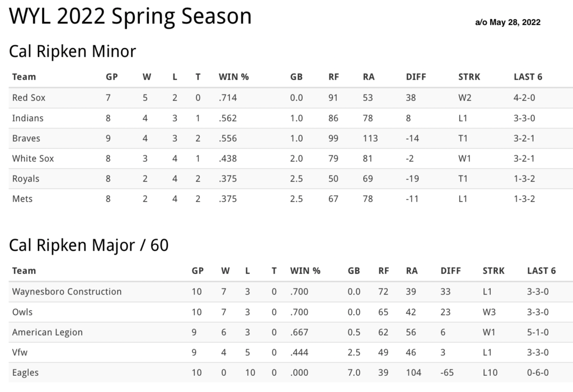Click the WYL 2022 Spring Season title
Screen dimensions: 573x392
coord(130,17)
